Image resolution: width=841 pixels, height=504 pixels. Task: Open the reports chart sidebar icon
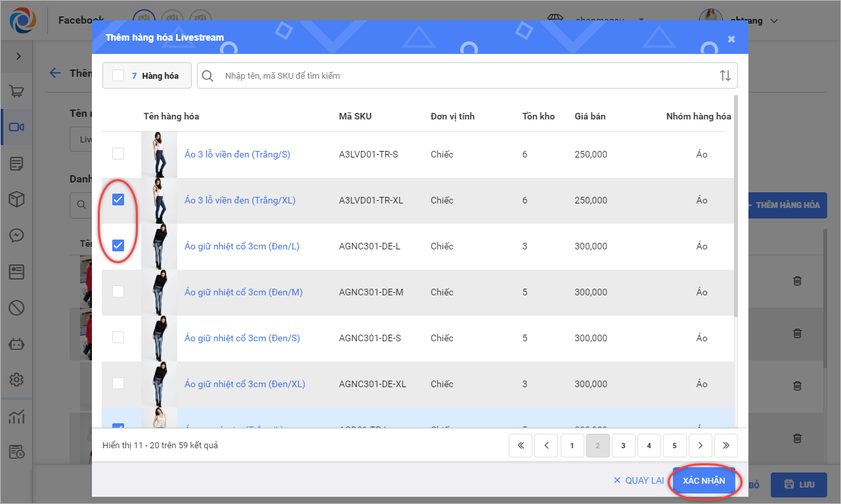17,416
